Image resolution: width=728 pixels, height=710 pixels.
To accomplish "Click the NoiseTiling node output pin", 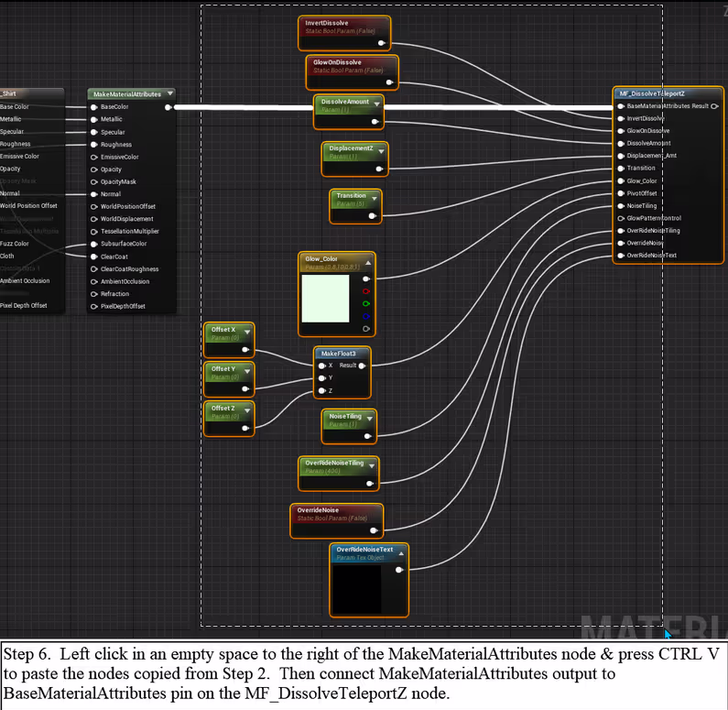I will (x=367, y=436).
